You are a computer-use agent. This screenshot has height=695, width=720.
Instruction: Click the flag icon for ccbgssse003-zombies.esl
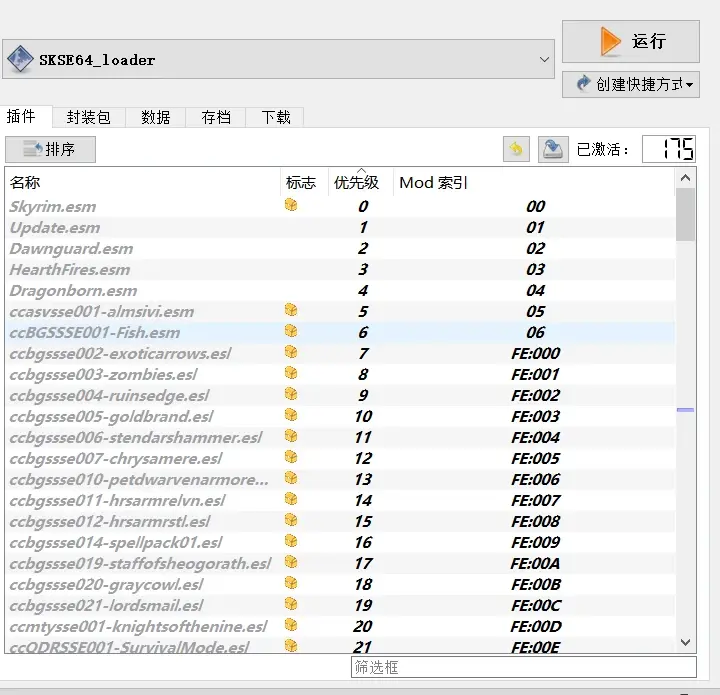pos(291,373)
